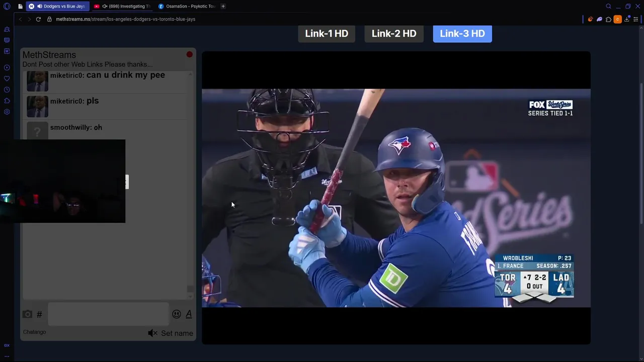Reload the MethStreams page
Screen dimensions: 644x362
(38, 19)
